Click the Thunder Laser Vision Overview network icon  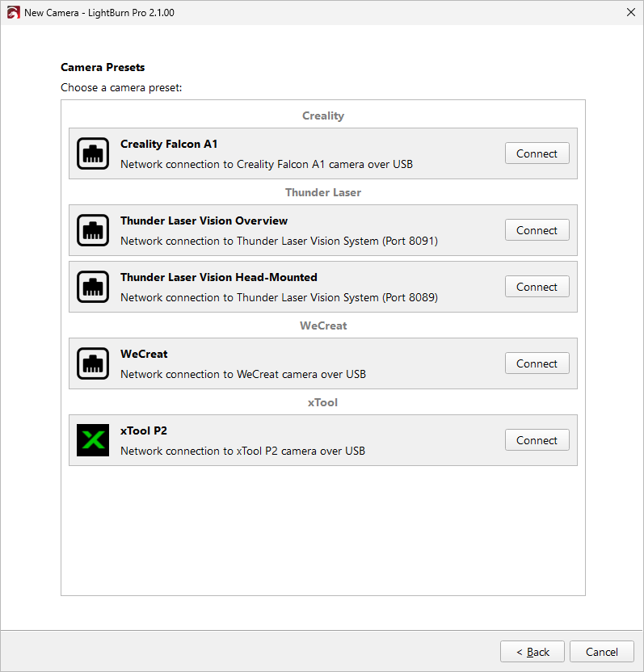[93, 230]
